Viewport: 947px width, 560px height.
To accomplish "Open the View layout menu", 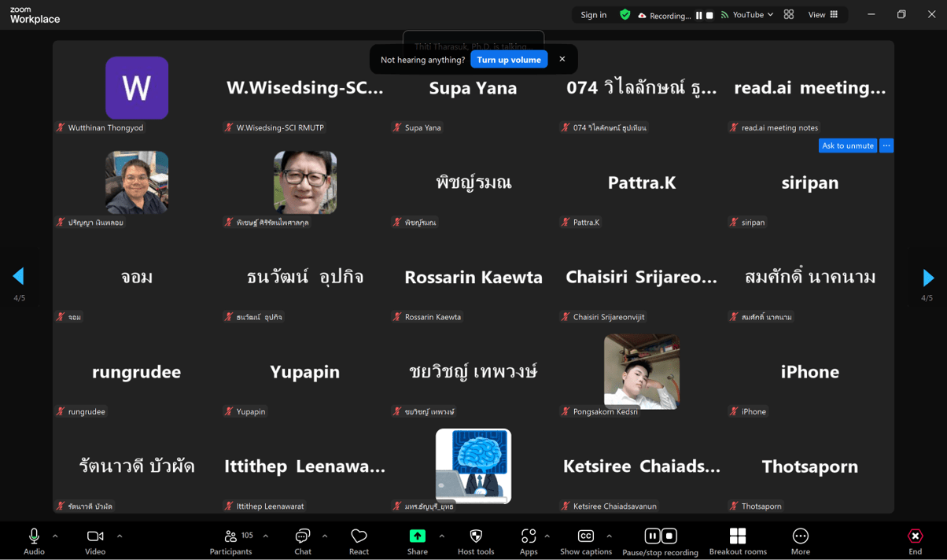I will [x=824, y=15].
